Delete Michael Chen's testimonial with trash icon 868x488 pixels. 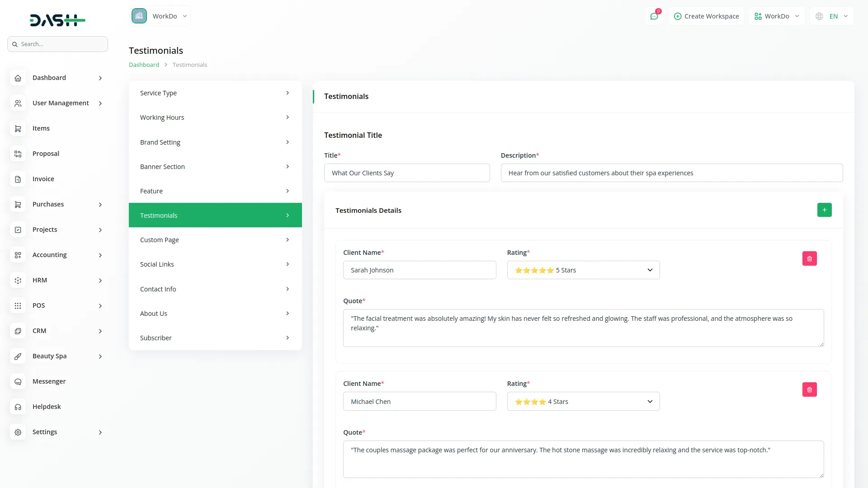(x=809, y=389)
